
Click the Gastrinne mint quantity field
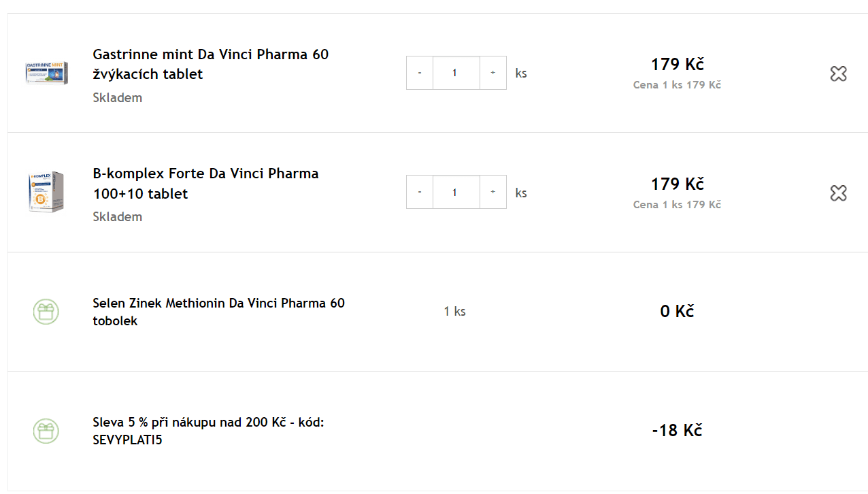(456, 73)
